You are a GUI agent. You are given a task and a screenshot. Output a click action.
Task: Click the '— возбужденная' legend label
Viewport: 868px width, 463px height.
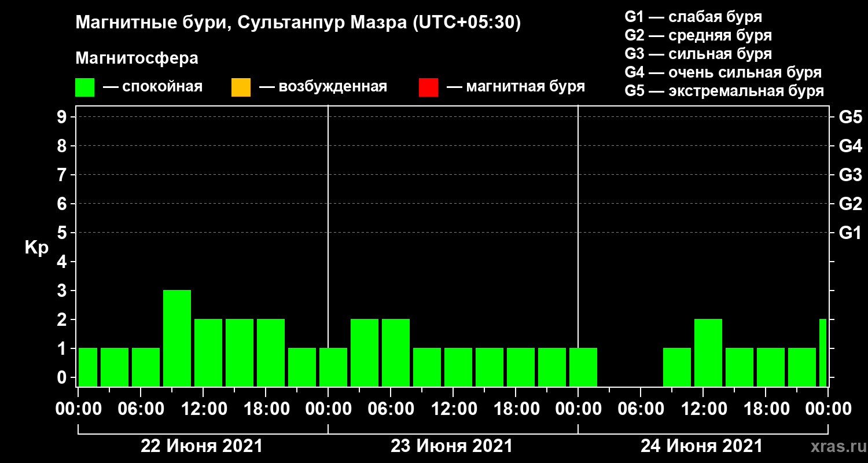(x=323, y=87)
